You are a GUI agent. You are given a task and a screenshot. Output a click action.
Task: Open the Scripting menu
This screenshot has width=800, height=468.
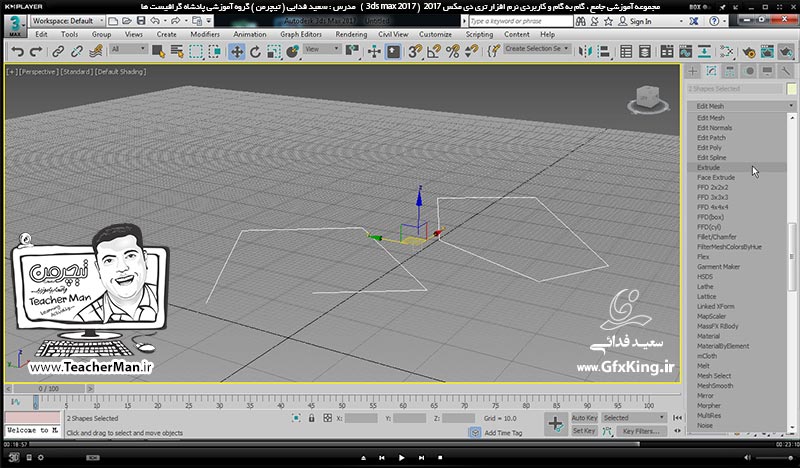coord(479,34)
